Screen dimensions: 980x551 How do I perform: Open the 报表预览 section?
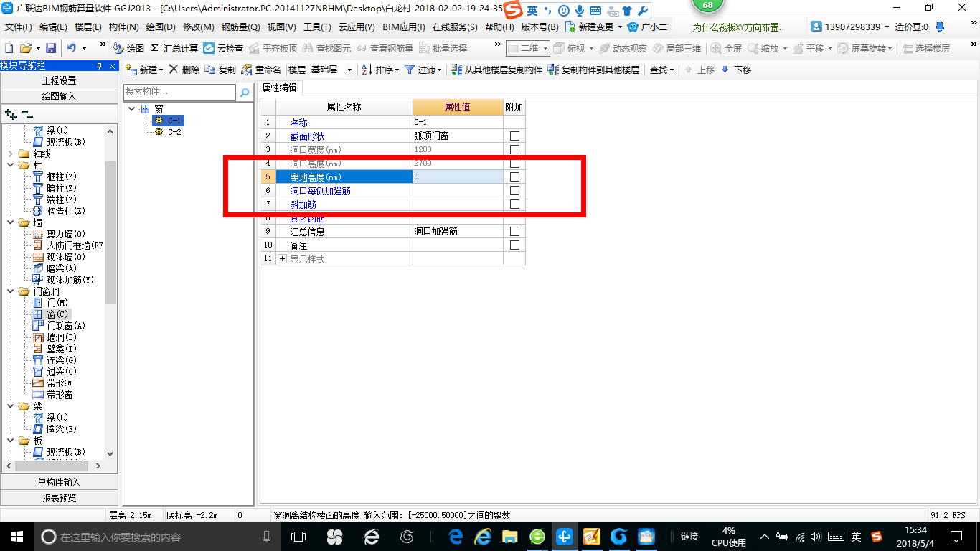(60, 498)
